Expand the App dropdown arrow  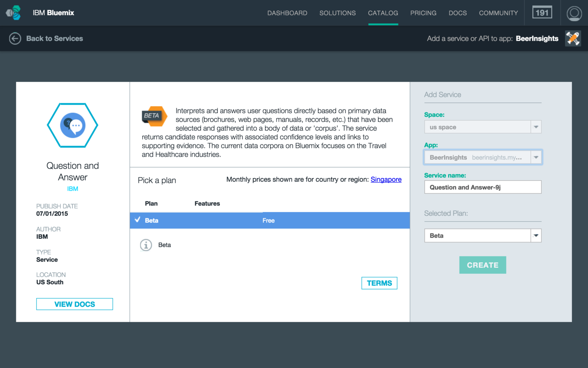[x=536, y=157]
